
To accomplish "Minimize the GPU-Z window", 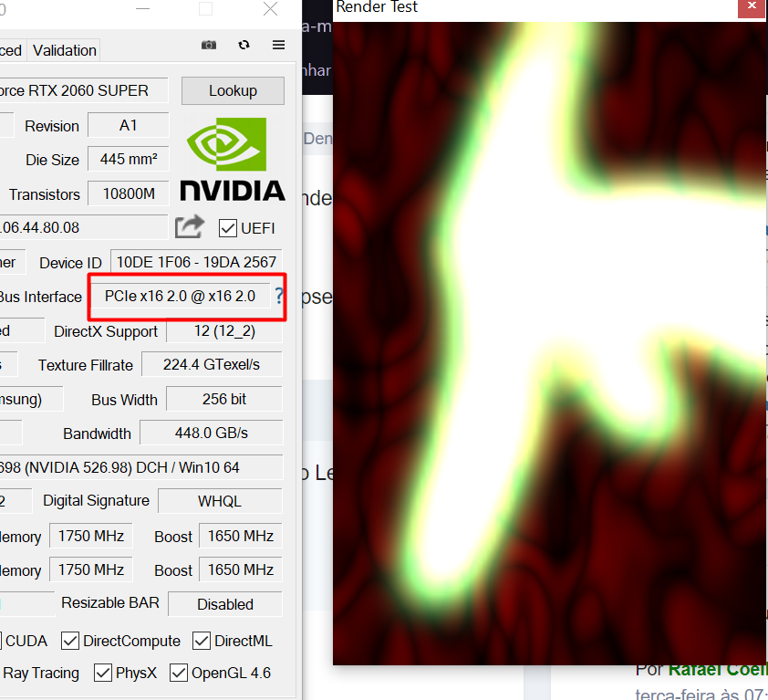I will point(142,9).
